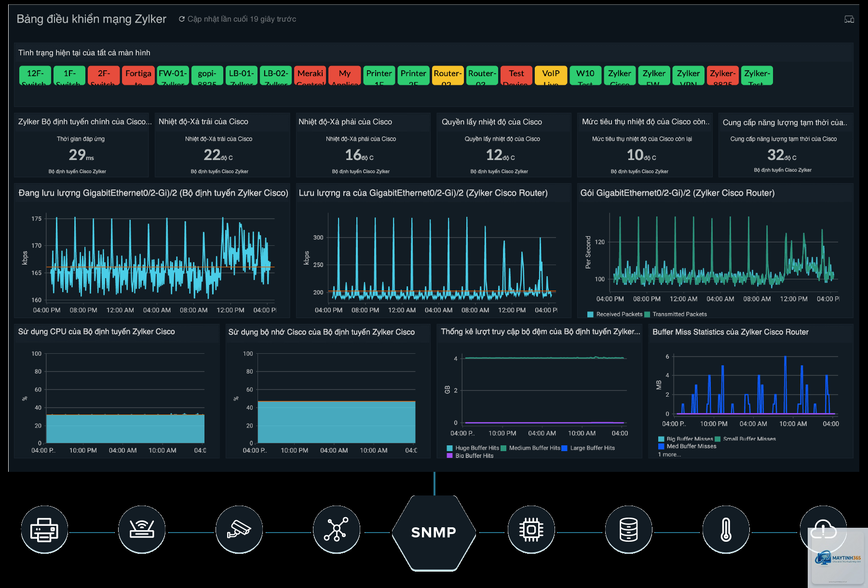
Task: Open the red Zylker-8825 tile
Action: (723, 76)
